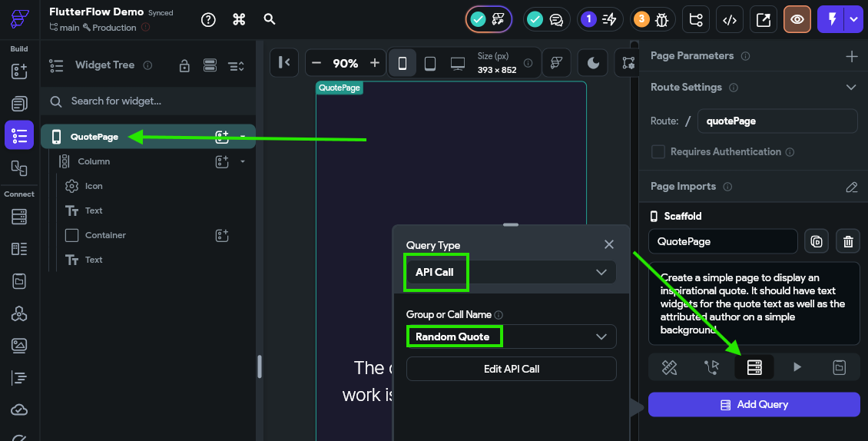
Task: Switch canvas to phone device view
Action: [403, 63]
